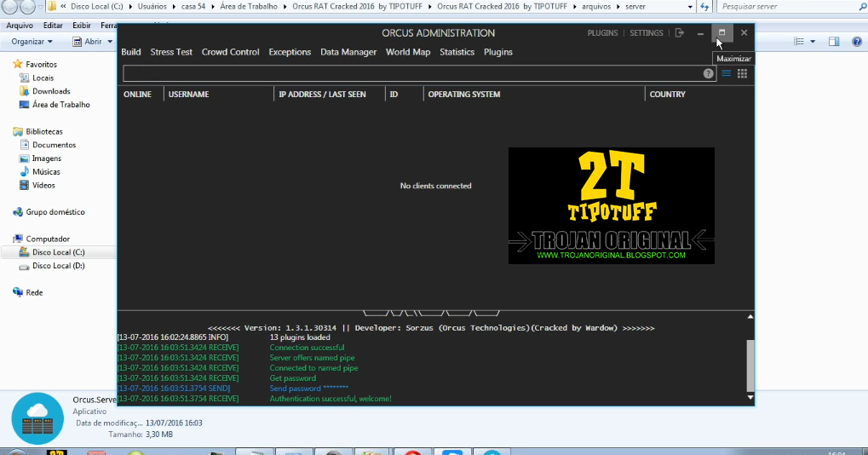Select 'Authentication successful, welcome!' log entry
Image resolution: width=868 pixels, height=455 pixels.
[331, 399]
